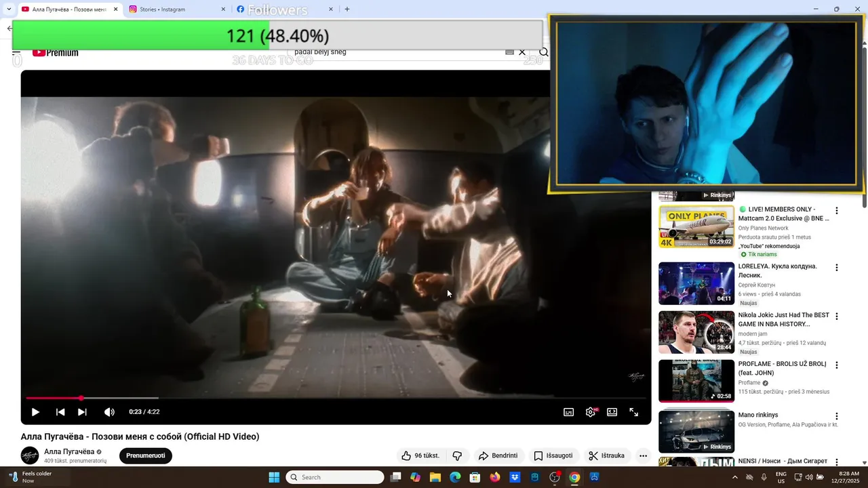Open options menu for NENSI video
The width and height of the screenshot is (868, 488).
point(836,462)
